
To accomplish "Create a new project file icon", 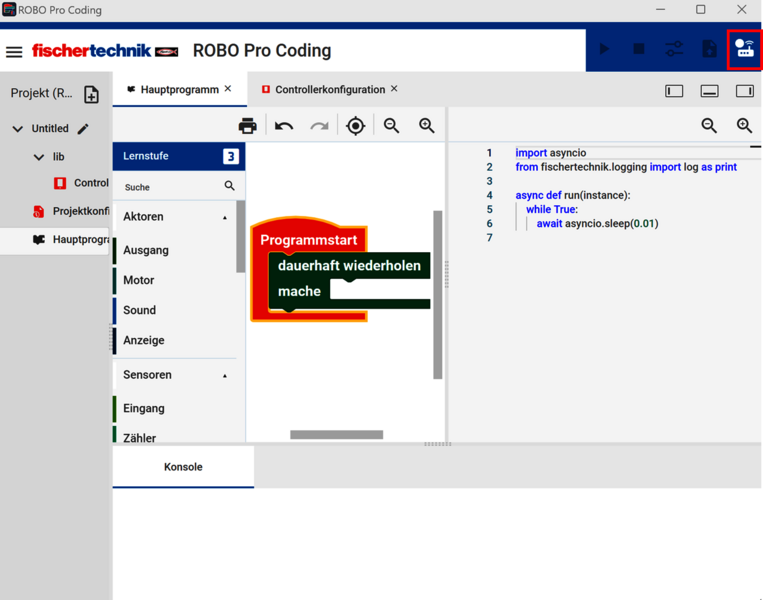I will pos(91,94).
